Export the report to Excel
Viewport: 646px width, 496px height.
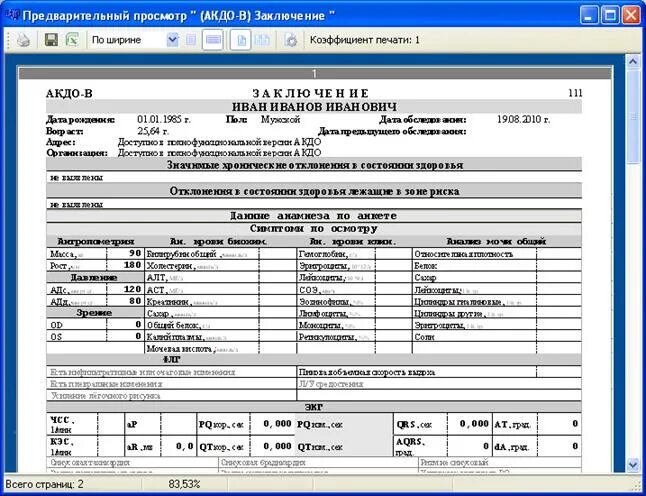click(72, 40)
